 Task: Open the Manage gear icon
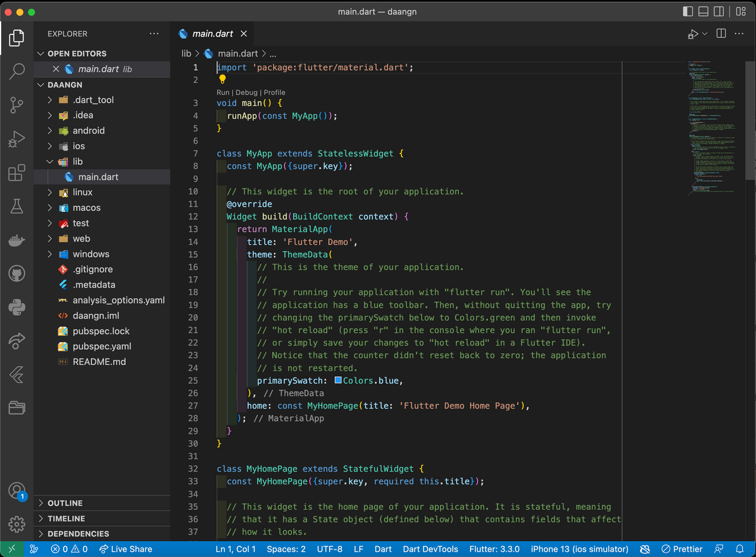pyautogui.click(x=17, y=525)
